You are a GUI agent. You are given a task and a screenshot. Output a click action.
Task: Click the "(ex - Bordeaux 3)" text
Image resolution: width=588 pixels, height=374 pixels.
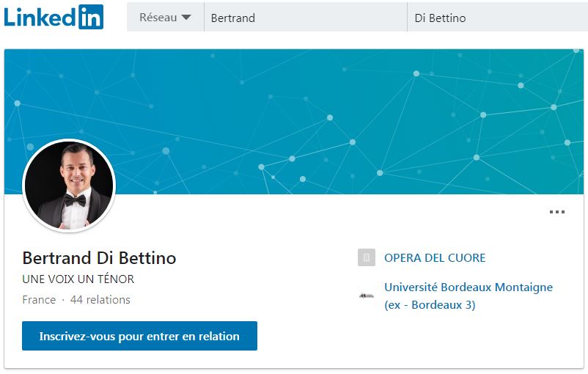(x=430, y=305)
